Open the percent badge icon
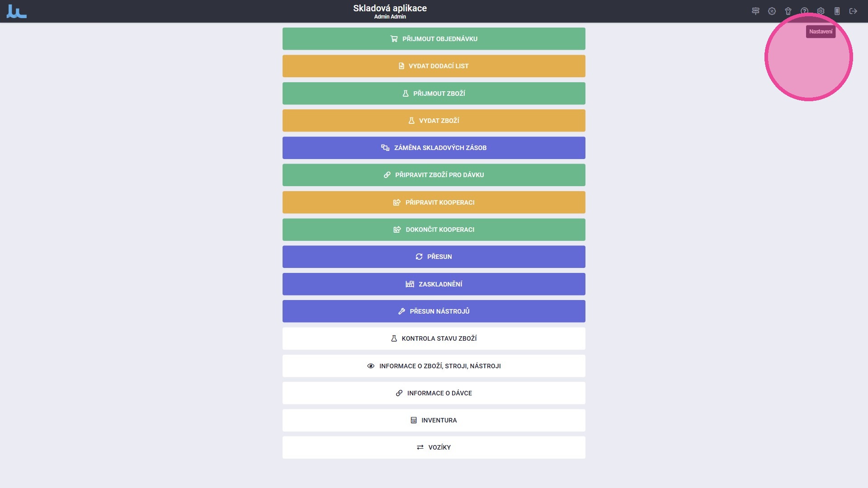Screen dimensions: 868x488 point(772,11)
